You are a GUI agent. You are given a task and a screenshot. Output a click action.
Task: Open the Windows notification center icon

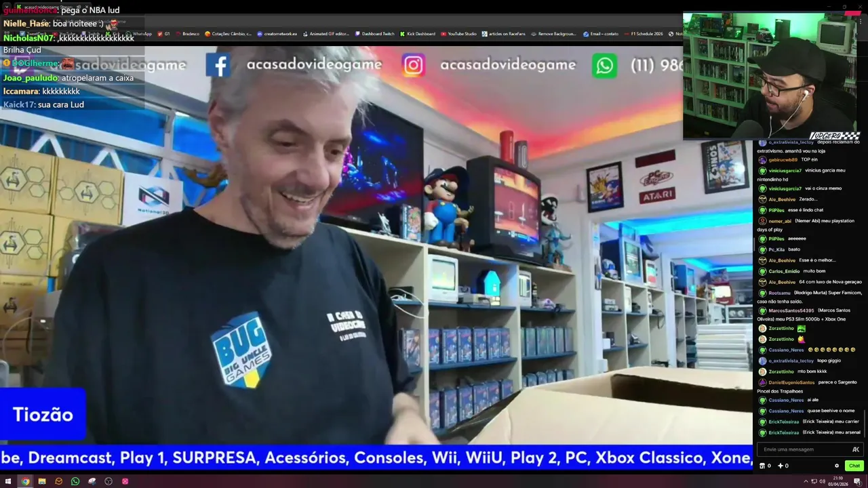click(x=858, y=481)
